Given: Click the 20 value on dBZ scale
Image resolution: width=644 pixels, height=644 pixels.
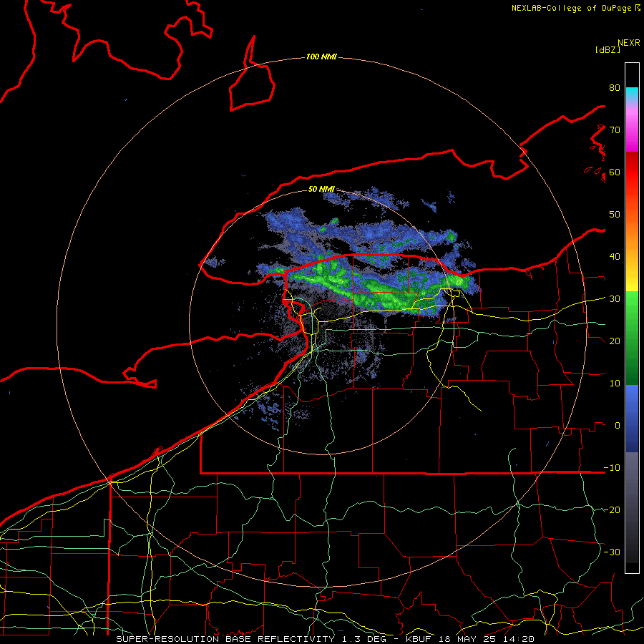Looking at the screenshot, I should [x=615, y=341].
